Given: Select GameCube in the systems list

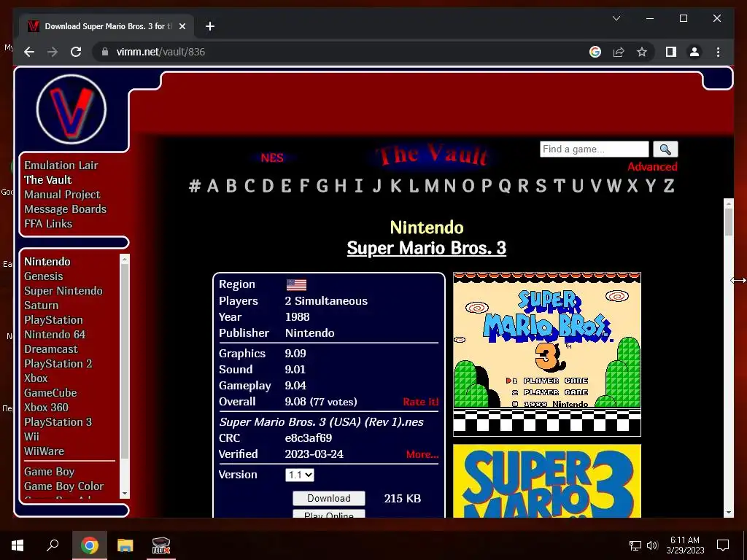Looking at the screenshot, I should (50, 393).
